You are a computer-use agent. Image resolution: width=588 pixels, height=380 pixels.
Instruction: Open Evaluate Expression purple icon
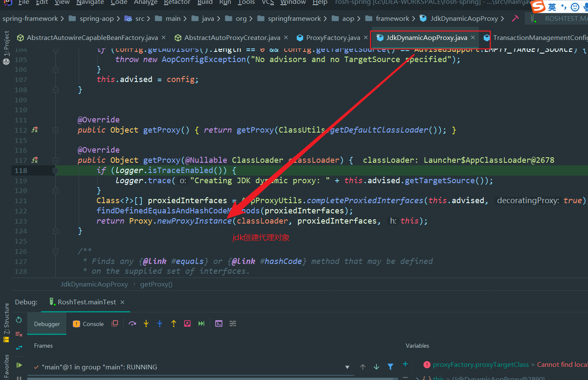pyautogui.click(x=219, y=323)
